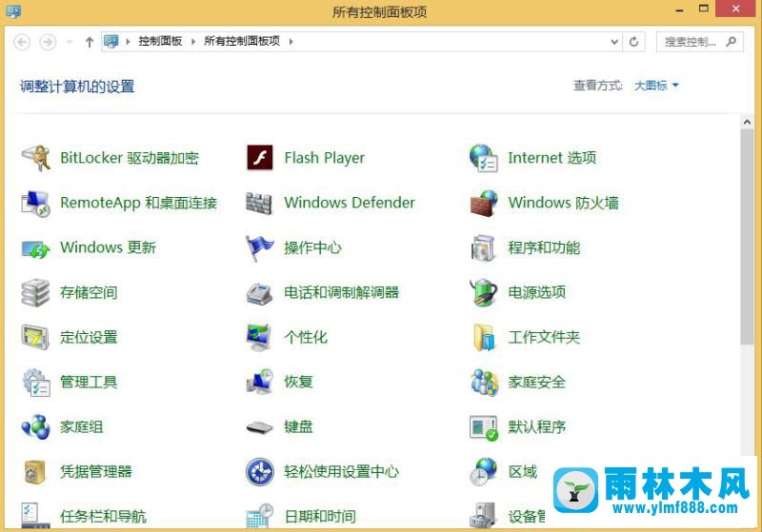This screenshot has width=762, height=532.
Task: Click the 默认程序 icon
Action: coord(484,427)
